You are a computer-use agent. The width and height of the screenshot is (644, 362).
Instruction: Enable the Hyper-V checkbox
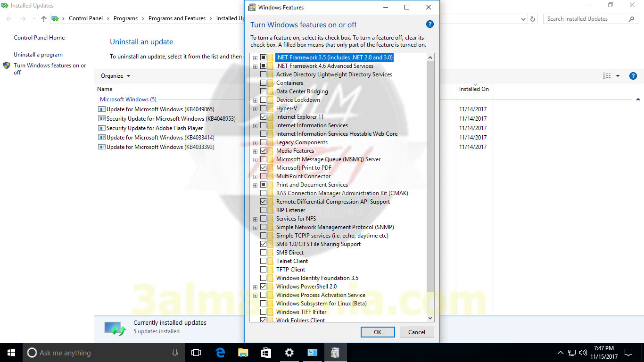263,108
